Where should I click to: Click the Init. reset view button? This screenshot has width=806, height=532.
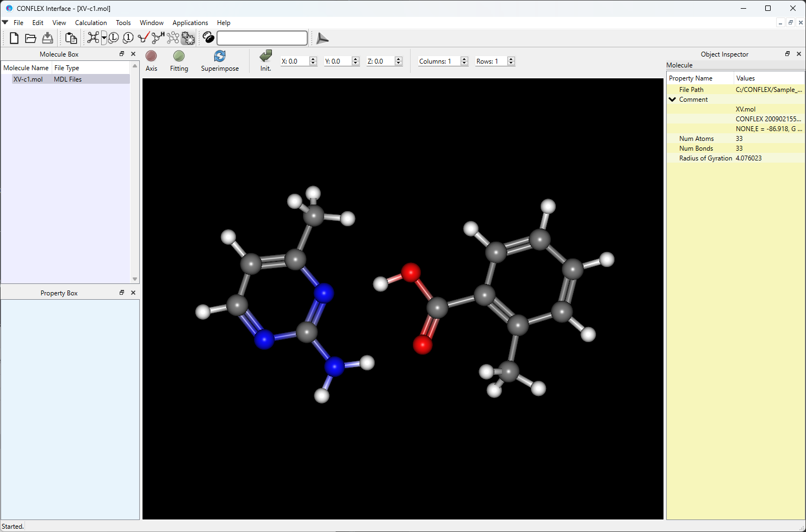pyautogui.click(x=265, y=61)
